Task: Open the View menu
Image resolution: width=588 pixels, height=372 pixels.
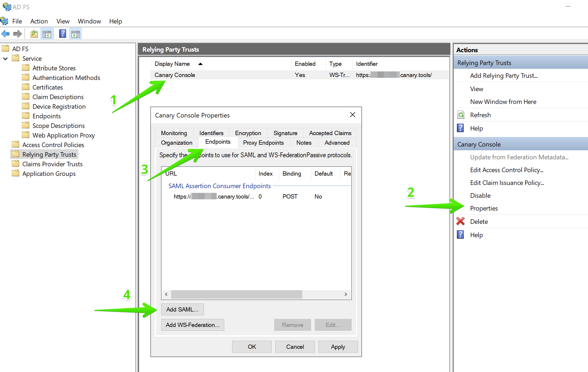Action: click(63, 21)
